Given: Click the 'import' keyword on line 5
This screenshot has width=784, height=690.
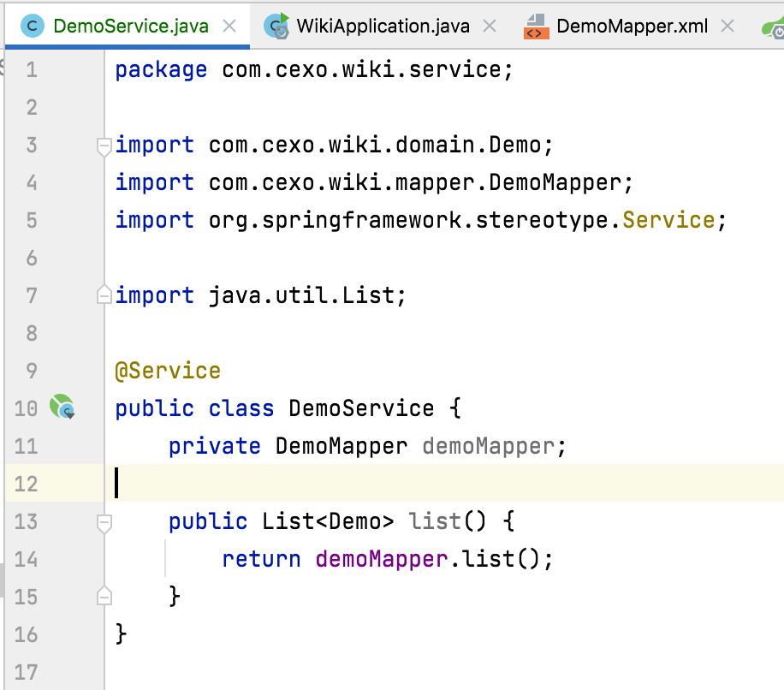Looking at the screenshot, I should click(x=155, y=220).
